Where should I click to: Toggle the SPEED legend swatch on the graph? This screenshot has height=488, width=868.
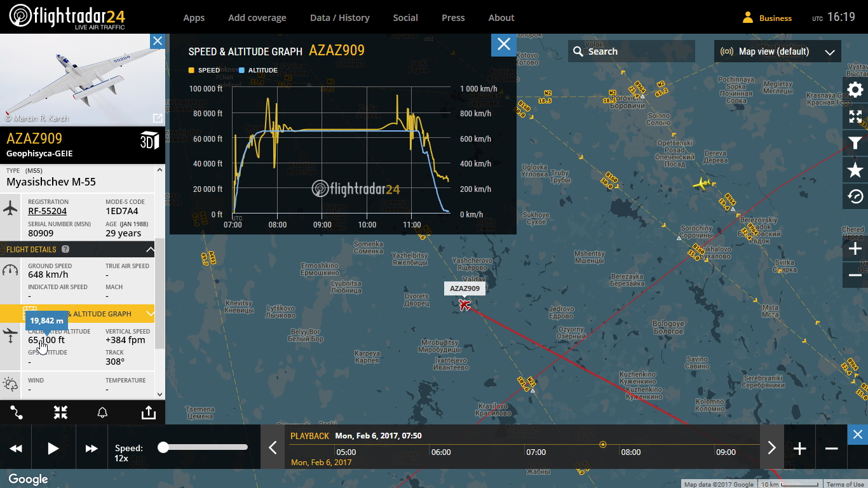click(191, 70)
